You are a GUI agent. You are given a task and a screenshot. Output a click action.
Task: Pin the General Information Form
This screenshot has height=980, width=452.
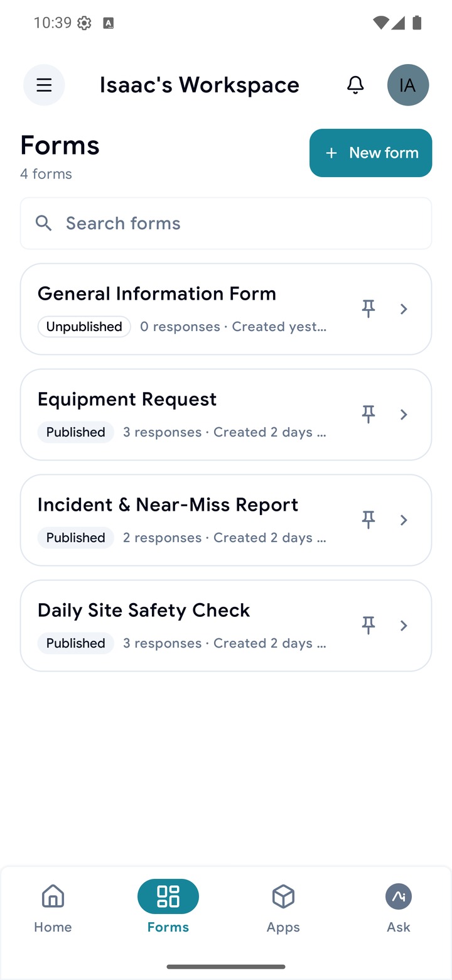pyautogui.click(x=369, y=308)
